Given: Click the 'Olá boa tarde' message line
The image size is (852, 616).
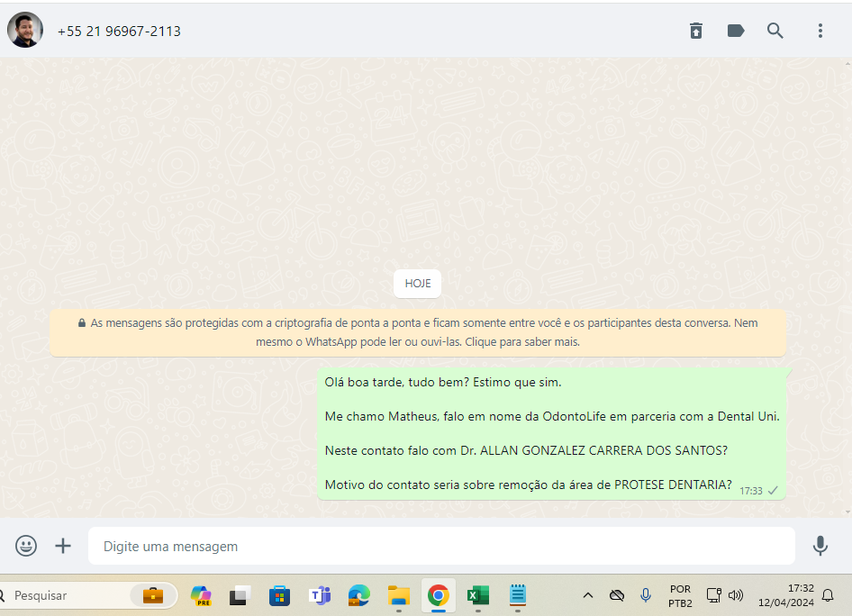Looking at the screenshot, I should 443,382.
